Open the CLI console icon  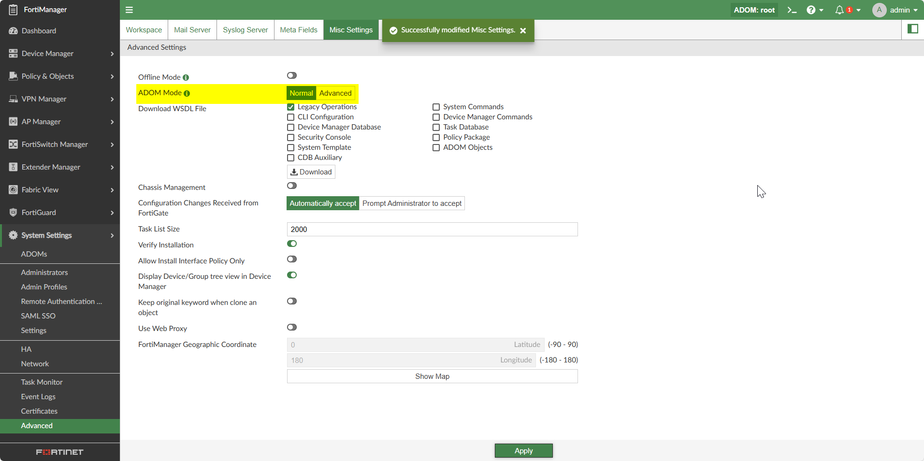coord(792,10)
